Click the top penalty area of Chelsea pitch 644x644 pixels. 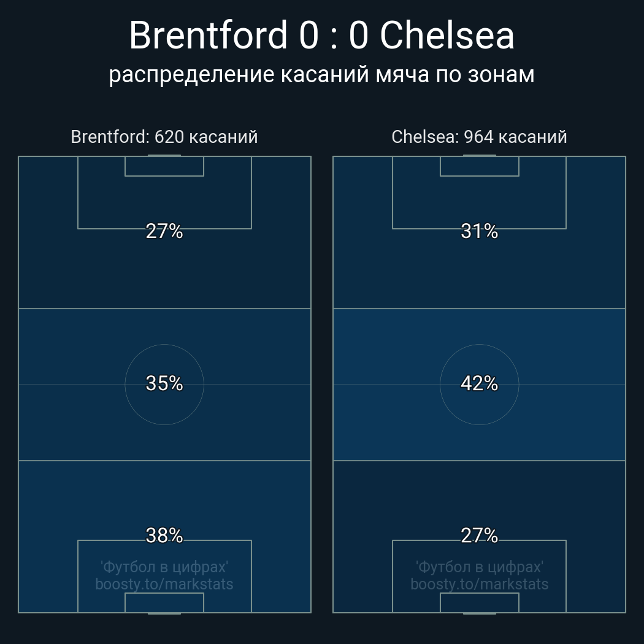479,201
